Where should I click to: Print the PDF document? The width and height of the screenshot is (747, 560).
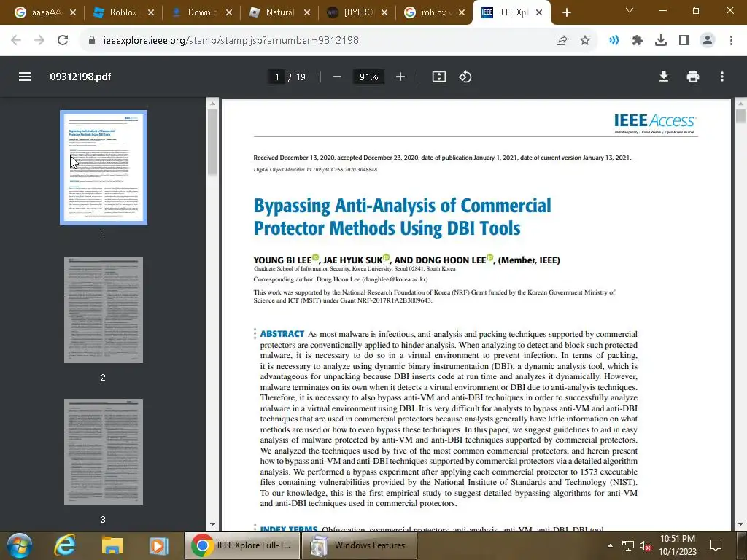click(693, 77)
